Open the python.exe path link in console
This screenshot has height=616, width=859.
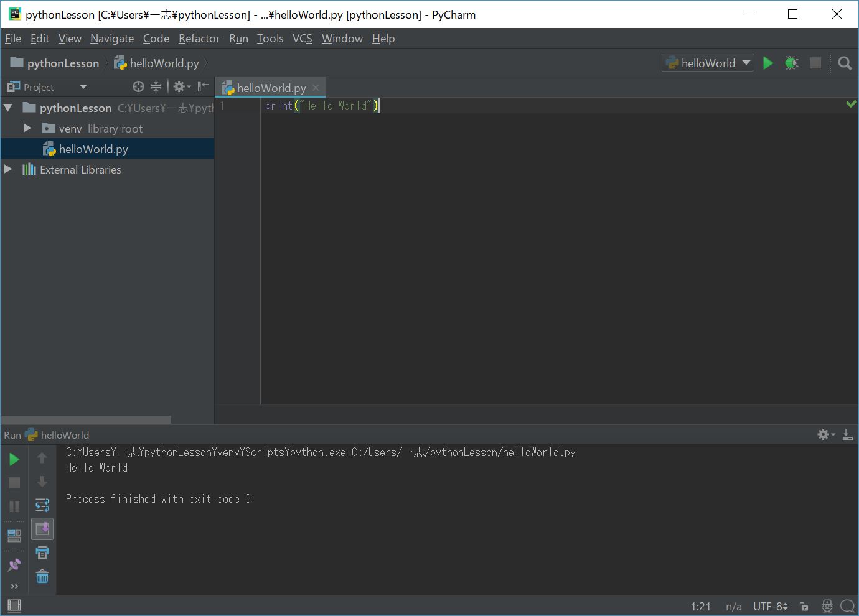[205, 452]
